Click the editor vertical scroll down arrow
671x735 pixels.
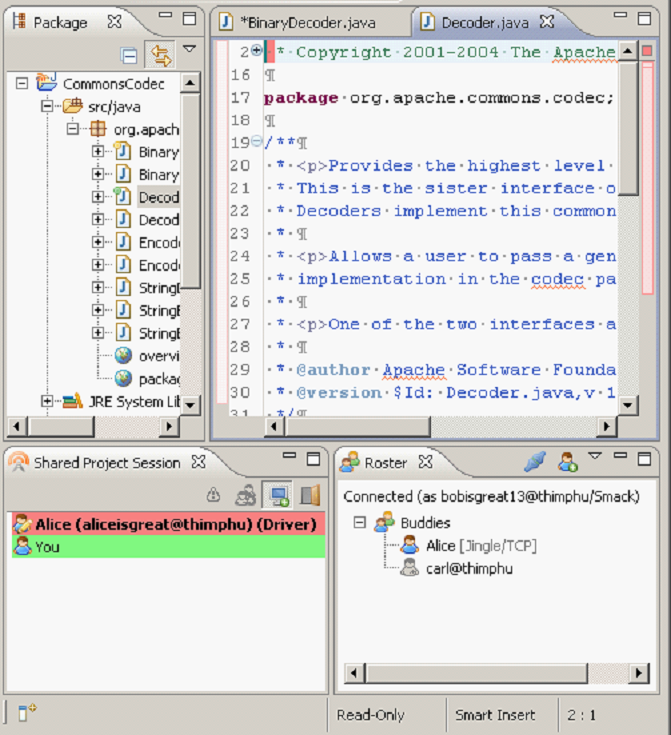pos(627,405)
